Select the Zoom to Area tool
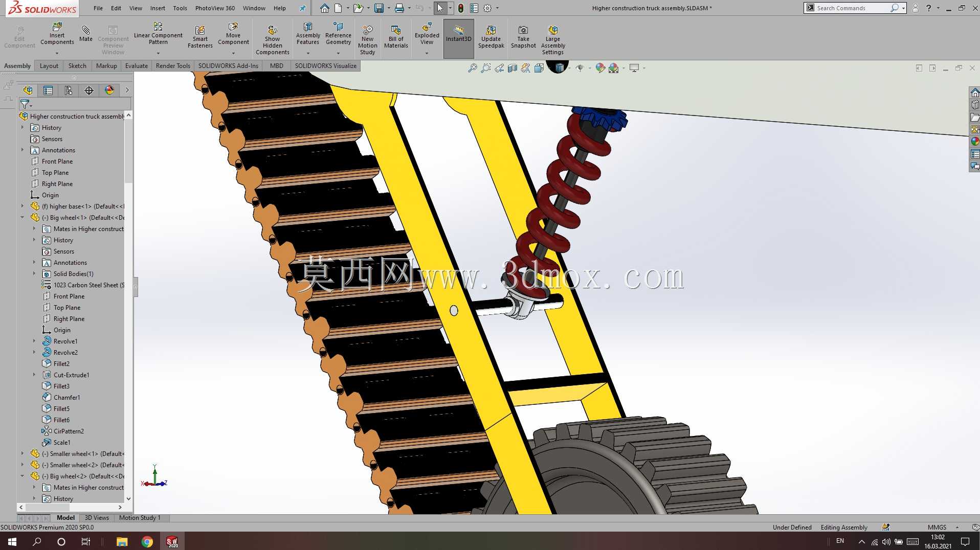Image resolution: width=980 pixels, height=550 pixels. click(x=486, y=68)
